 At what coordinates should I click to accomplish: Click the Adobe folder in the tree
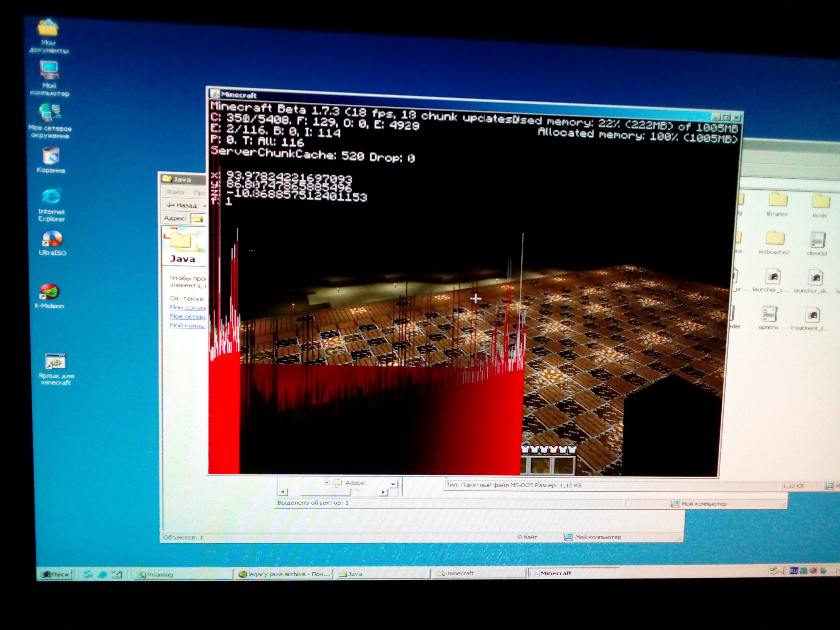click(350, 483)
